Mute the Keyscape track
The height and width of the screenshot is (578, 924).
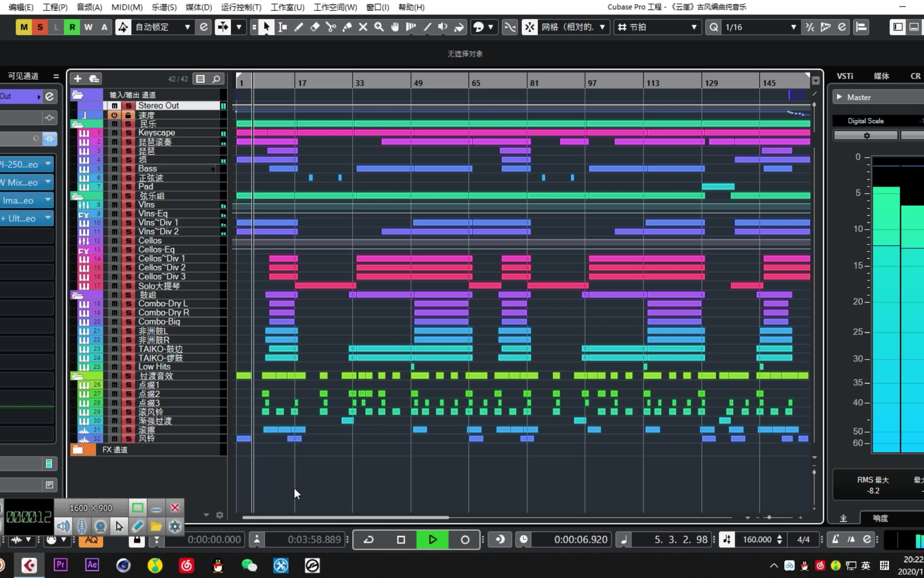(114, 133)
